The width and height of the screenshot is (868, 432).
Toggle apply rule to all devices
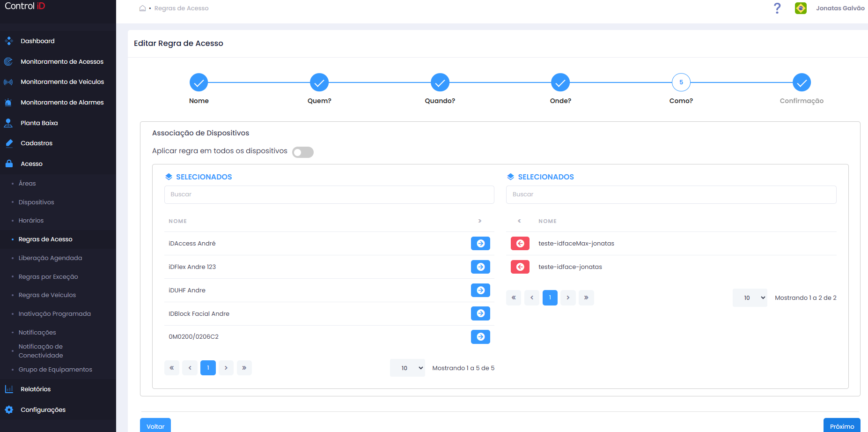[303, 152]
